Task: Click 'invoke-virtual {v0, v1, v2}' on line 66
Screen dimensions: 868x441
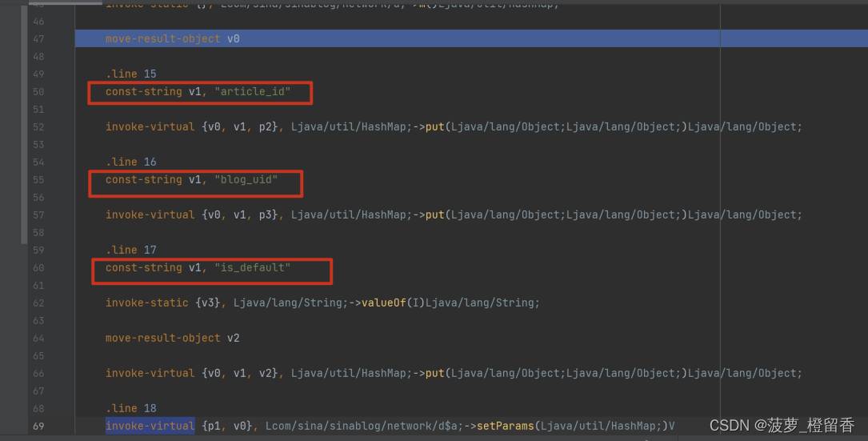Action: pos(192,374)
